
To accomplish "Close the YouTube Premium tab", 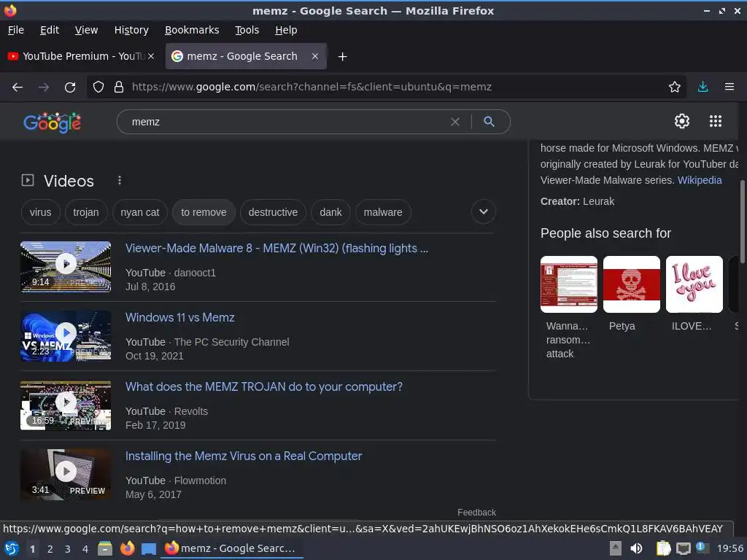I will point(150,56).
